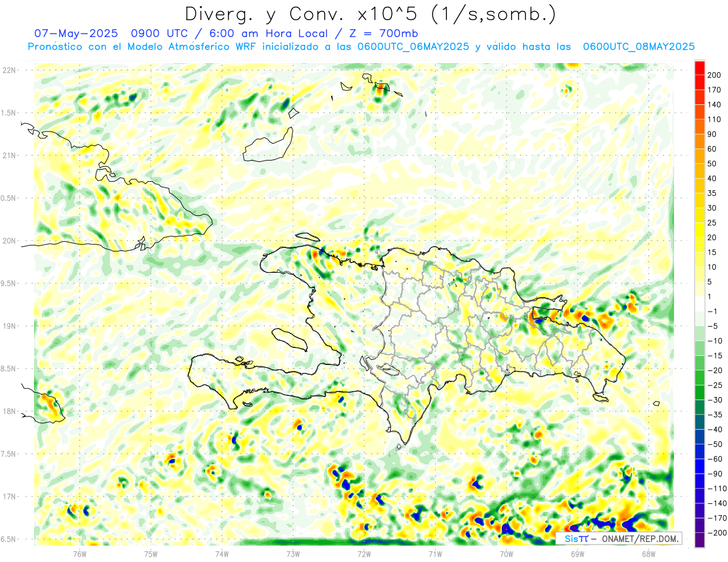This screenshot has height=562, width=728.
Task: Click the '-1' scale label
Action: pyautogui.click(x=713, y=311)
